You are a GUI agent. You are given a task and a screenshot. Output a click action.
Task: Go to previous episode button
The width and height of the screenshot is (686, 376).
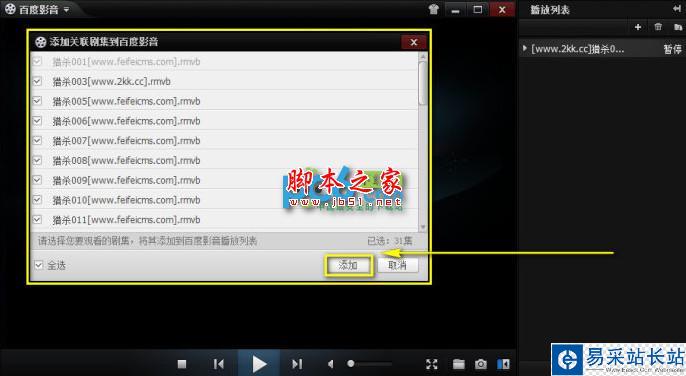(219, 364)
